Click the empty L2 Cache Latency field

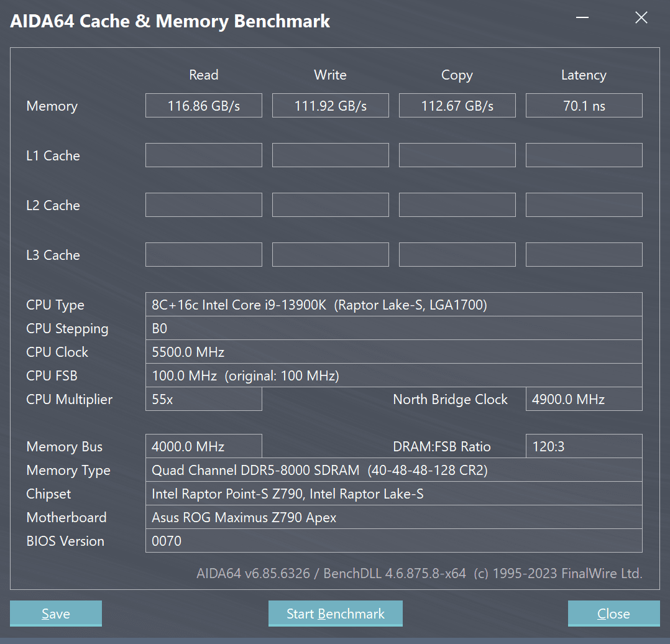pyautogui.click(x=584, y=205)
